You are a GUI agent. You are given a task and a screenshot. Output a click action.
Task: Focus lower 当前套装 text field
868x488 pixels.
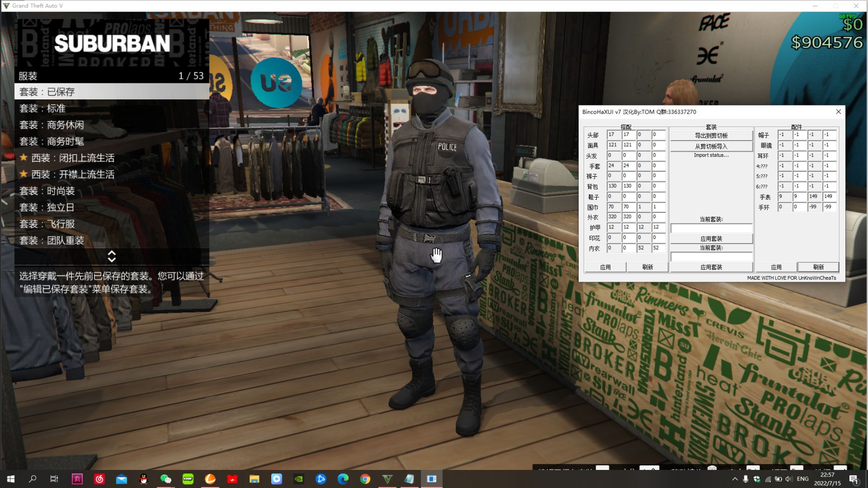(711, 257)
